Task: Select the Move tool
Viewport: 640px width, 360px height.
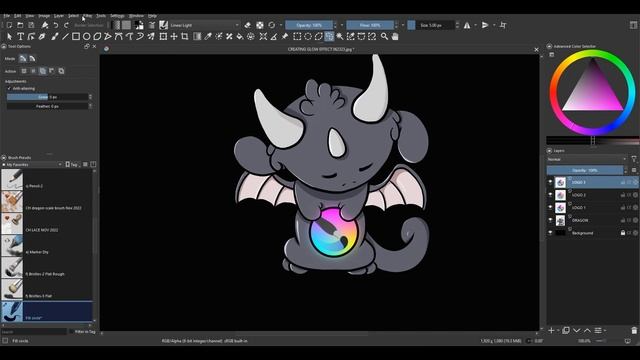Action: pyautogui.click(x=174, y=37)
